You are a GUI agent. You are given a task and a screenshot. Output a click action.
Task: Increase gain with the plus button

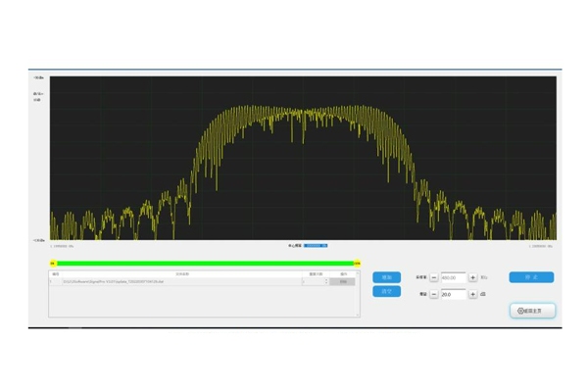[473, 294]
